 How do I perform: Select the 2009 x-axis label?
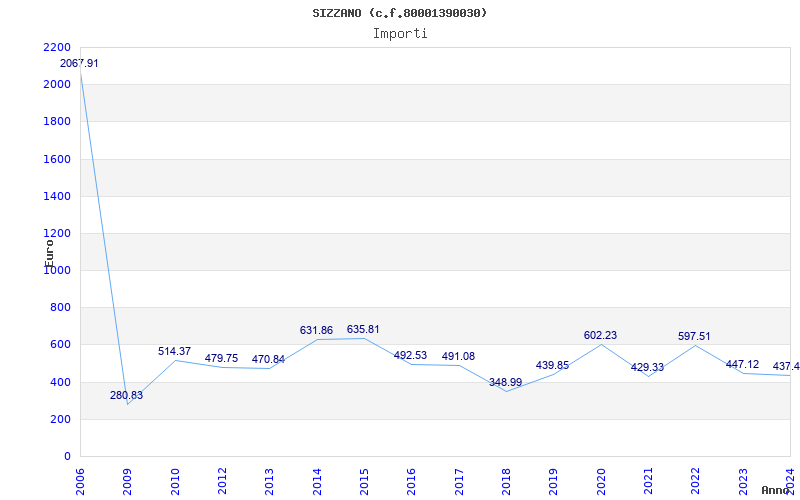(x=128, y=482)
